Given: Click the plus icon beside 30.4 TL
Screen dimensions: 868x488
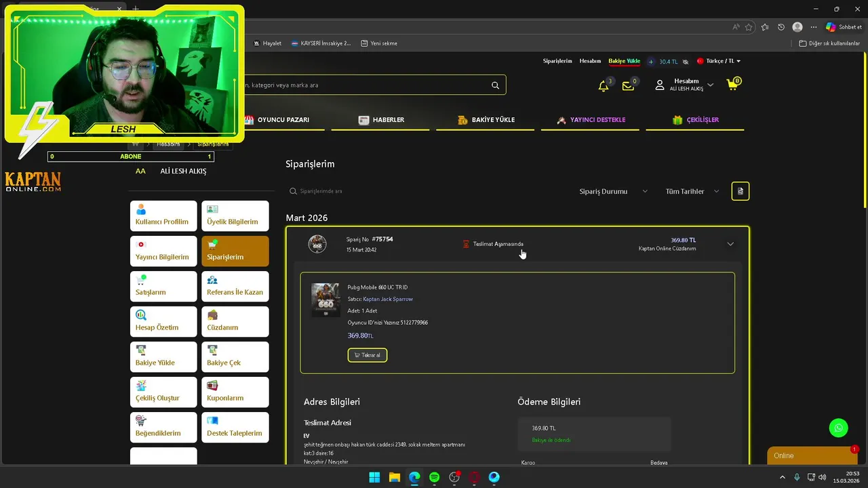Looking at the screenshot, I should (x=651, y=62).
